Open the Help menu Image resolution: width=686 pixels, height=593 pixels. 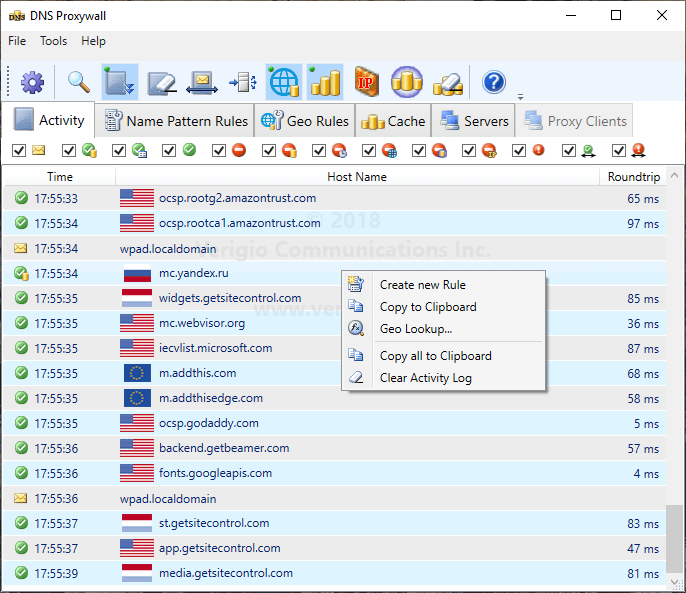coord(93,41)
